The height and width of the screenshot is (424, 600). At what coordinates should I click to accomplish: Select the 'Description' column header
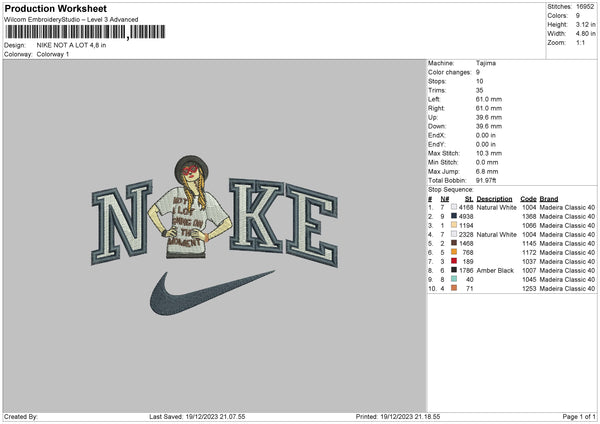494,199
